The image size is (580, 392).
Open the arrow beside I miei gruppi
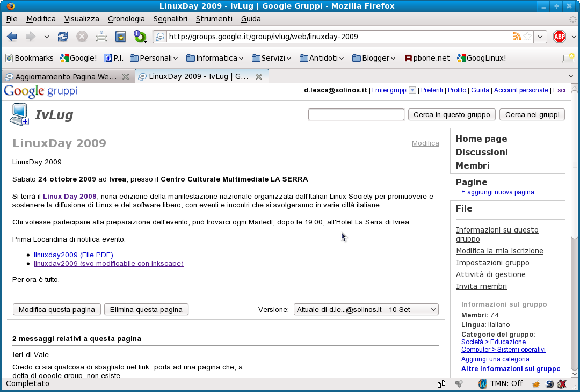point(412,90)
